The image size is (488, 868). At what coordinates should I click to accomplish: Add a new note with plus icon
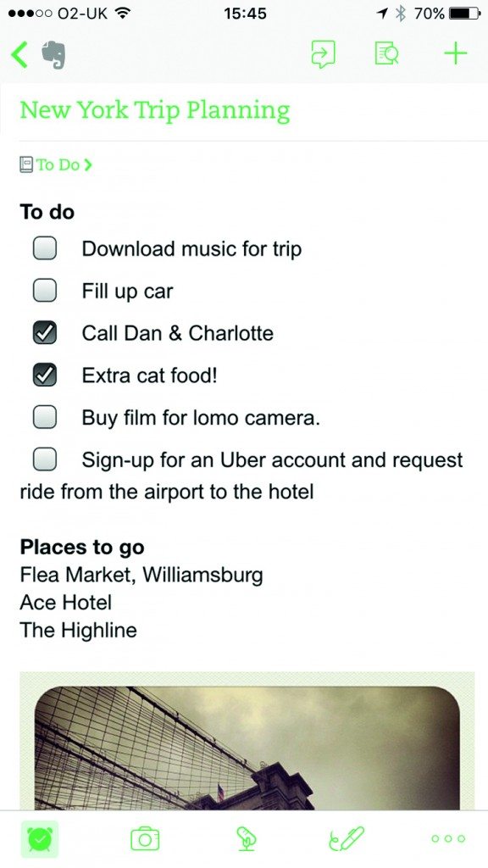(x=455, y=53)
